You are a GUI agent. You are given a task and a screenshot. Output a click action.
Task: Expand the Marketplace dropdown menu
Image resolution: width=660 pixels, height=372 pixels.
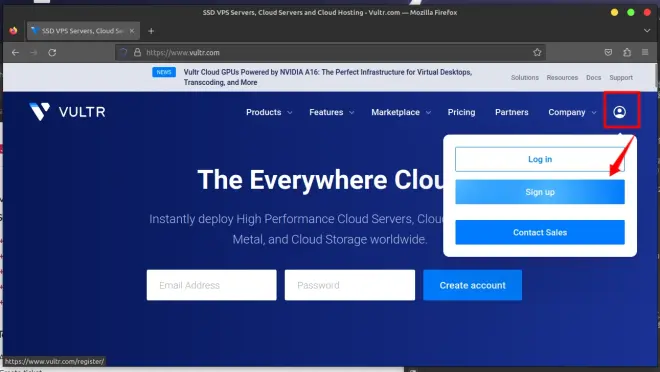click(401, 112)
